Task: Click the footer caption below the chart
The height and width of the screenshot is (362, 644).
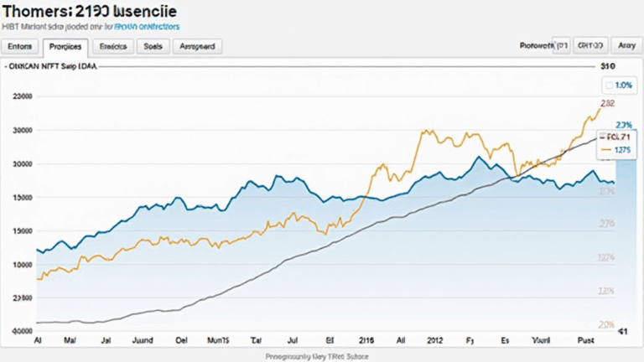Action: click(x=321, y=357)
